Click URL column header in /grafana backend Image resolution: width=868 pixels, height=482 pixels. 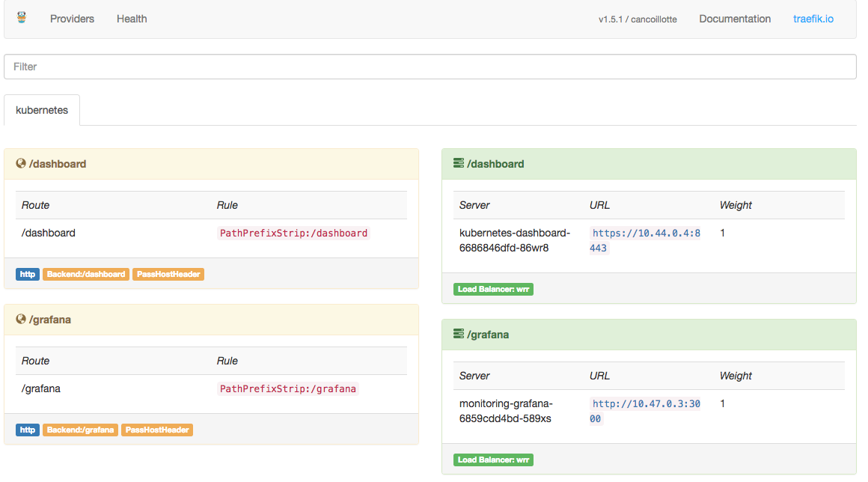pos(599,375)
